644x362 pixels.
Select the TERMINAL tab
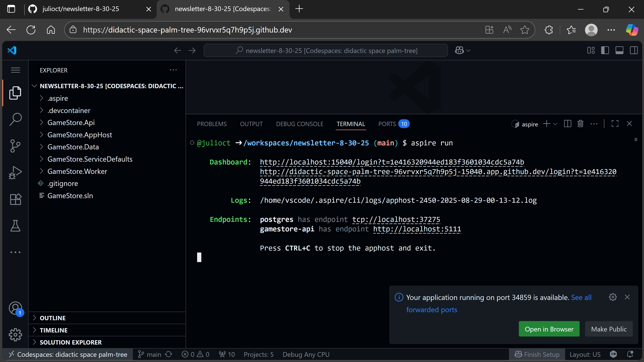coord(351,124)
